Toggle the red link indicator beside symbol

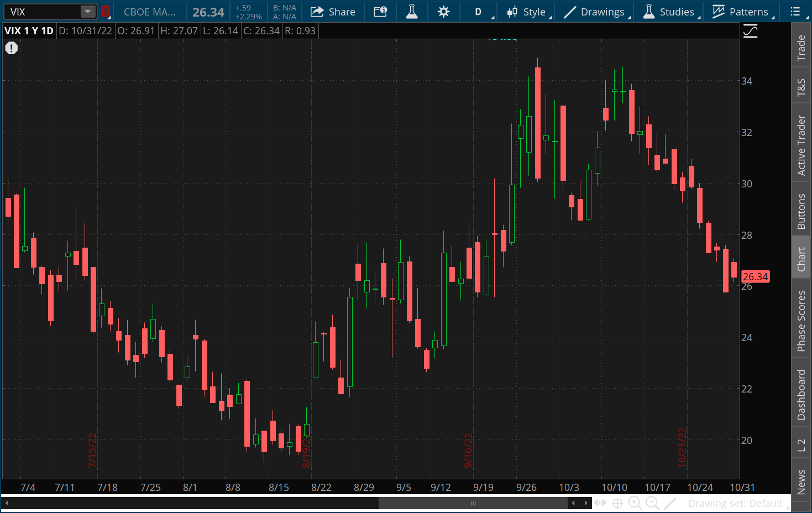[x=106, y=12]
